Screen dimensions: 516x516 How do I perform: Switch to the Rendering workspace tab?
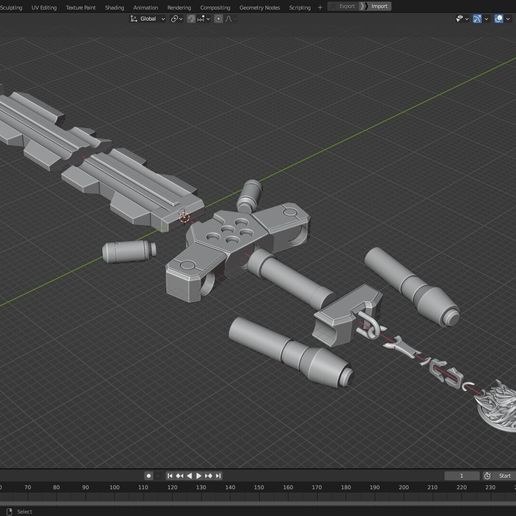tap(179, 8)
